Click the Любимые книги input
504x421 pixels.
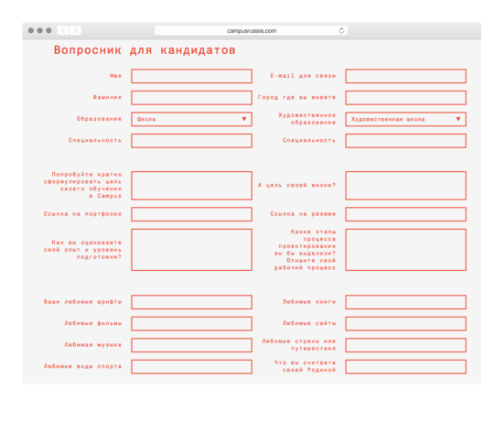click(405, 302)
